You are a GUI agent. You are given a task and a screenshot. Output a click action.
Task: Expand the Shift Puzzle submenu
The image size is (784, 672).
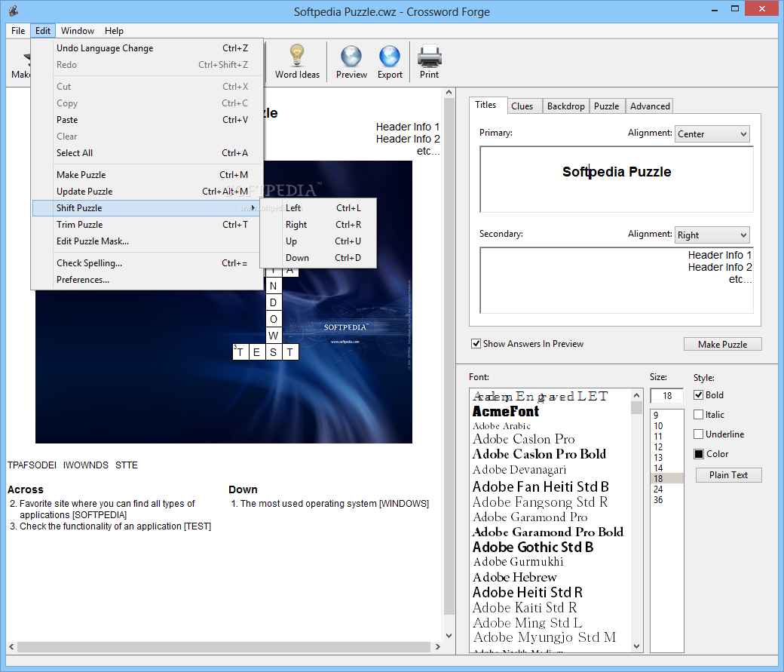tap(146, 208)
